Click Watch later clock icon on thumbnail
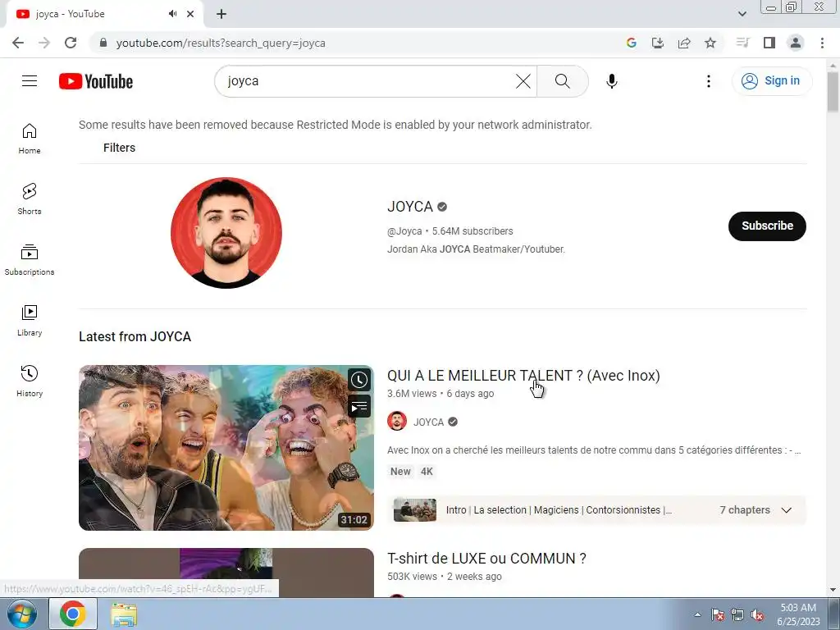The width and height of the screenshot is (840, 630). [x=359, y=380]
